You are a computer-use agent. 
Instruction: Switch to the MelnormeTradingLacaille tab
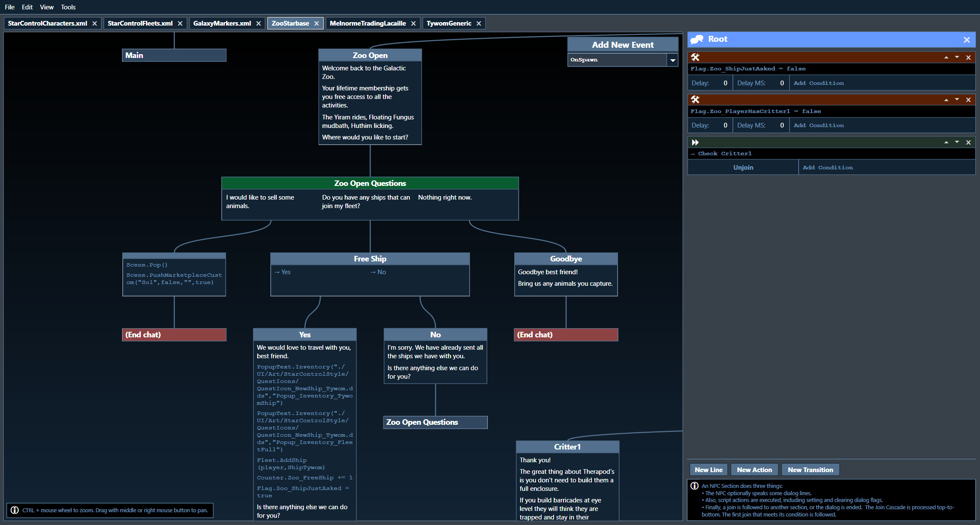[x=367, y=23]
